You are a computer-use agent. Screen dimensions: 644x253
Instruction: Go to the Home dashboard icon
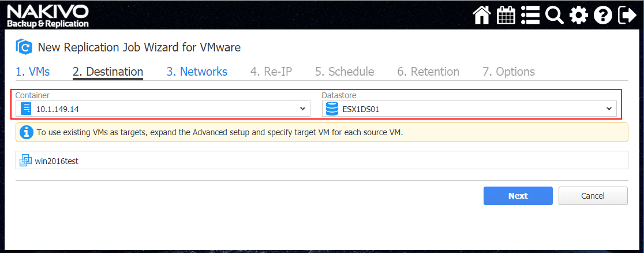point(482,16)
